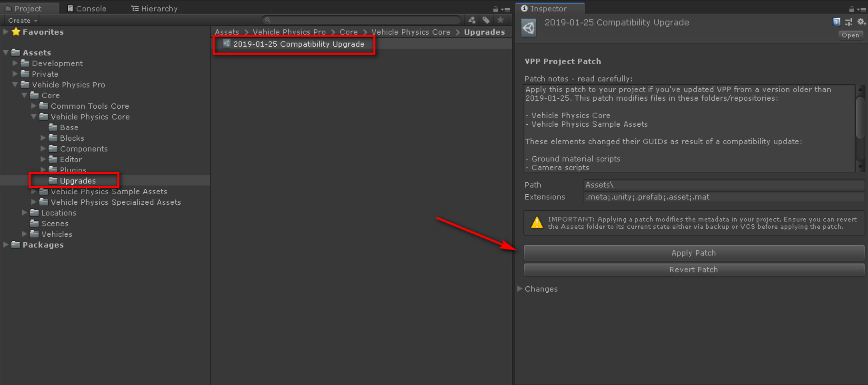Click the folder icon beside Packages
Screen dimensions: 868x385
coord(16,245)
